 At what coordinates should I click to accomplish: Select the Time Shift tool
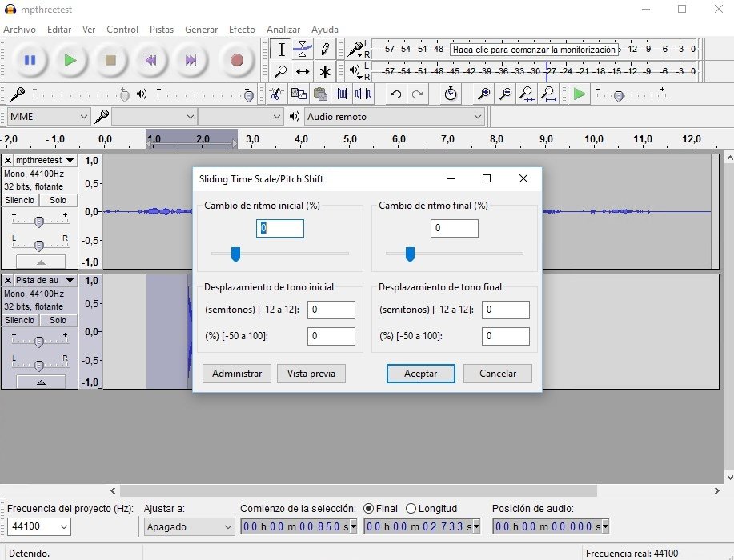tap(303, 71)
